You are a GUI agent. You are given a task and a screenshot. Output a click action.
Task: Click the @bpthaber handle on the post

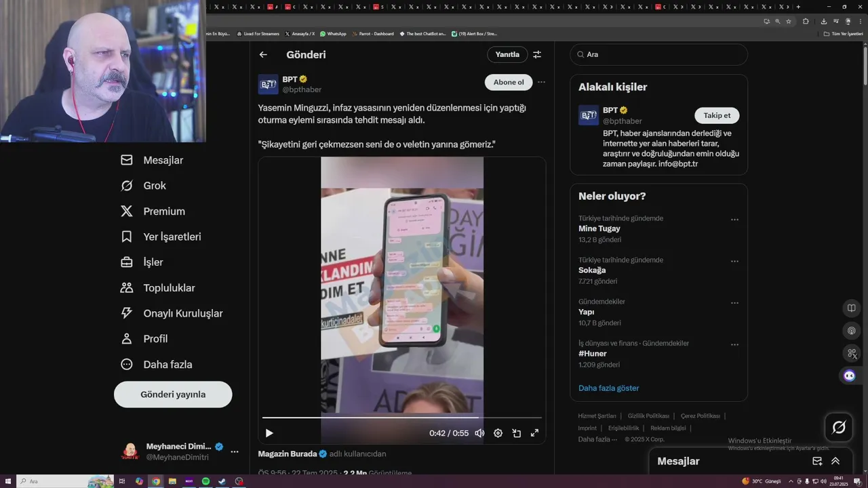coord(302,89)
